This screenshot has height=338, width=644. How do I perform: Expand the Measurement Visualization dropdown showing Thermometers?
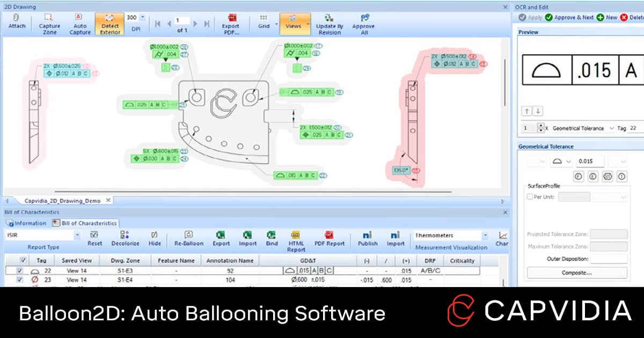[485, 235]
